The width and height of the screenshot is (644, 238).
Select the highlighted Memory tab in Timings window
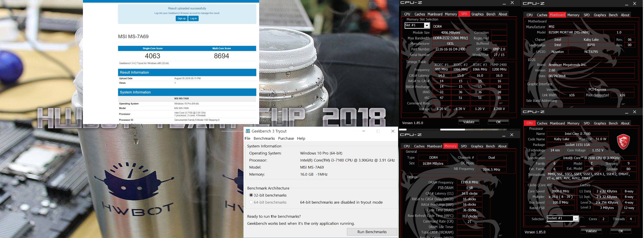(x=451, y=146)
